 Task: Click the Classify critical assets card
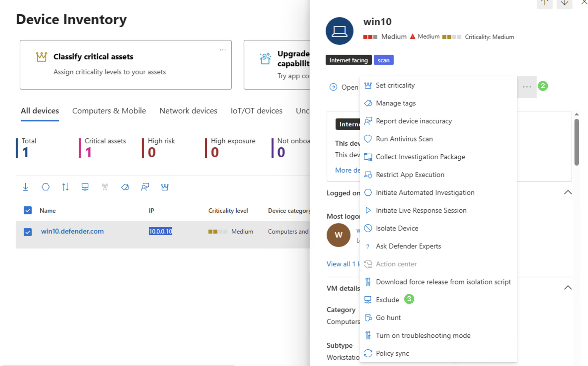pyautogui.click(x=126, y=65)
